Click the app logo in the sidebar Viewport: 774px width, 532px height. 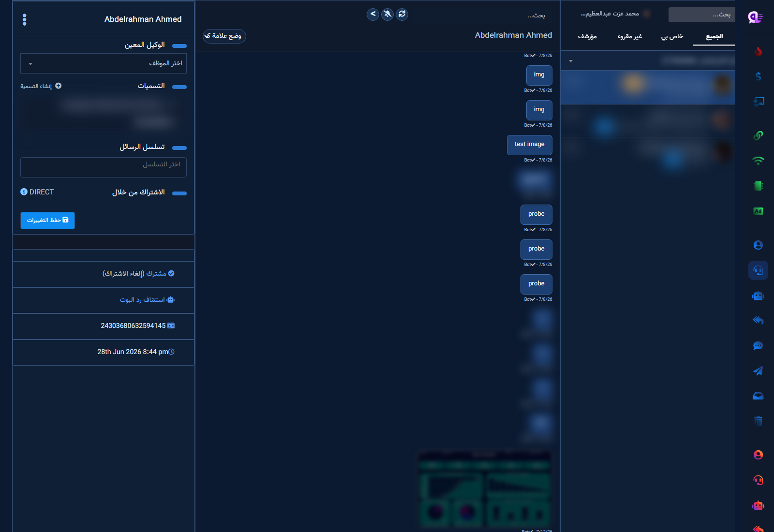[x=755, y=18]
